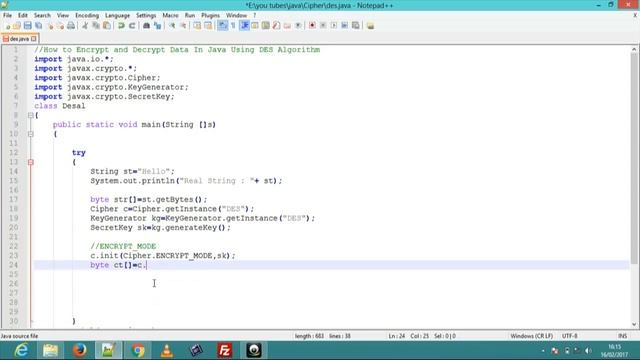Undo last edit with toolbar arrow
This screenshot has width=640, height=360.
(x=121, y=26)
